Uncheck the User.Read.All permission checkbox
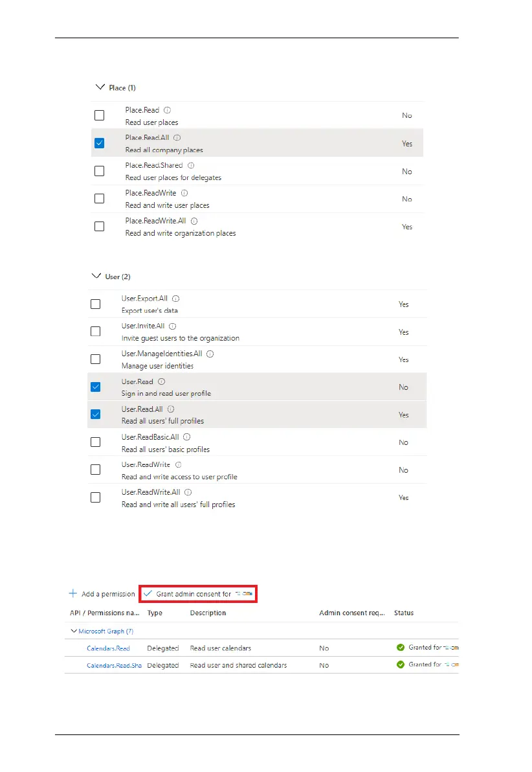The height and width of the screenshot is (772, 532). (95, 414)
